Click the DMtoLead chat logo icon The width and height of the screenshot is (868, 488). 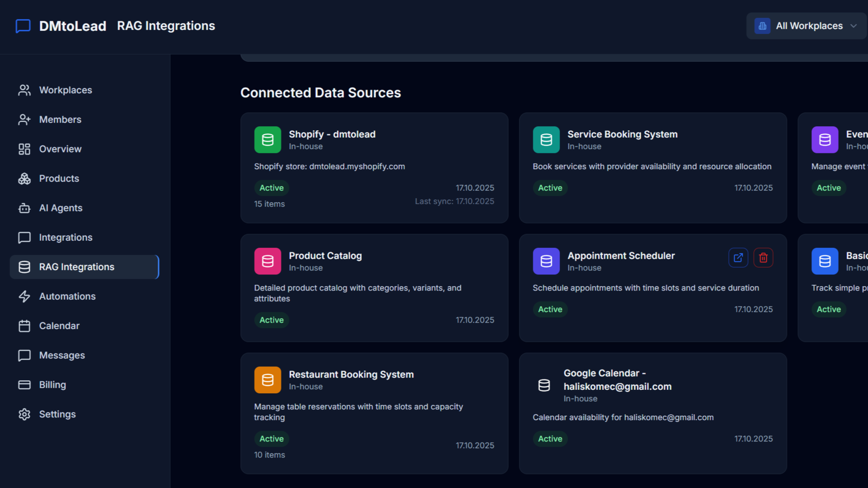tap(23, 26)
